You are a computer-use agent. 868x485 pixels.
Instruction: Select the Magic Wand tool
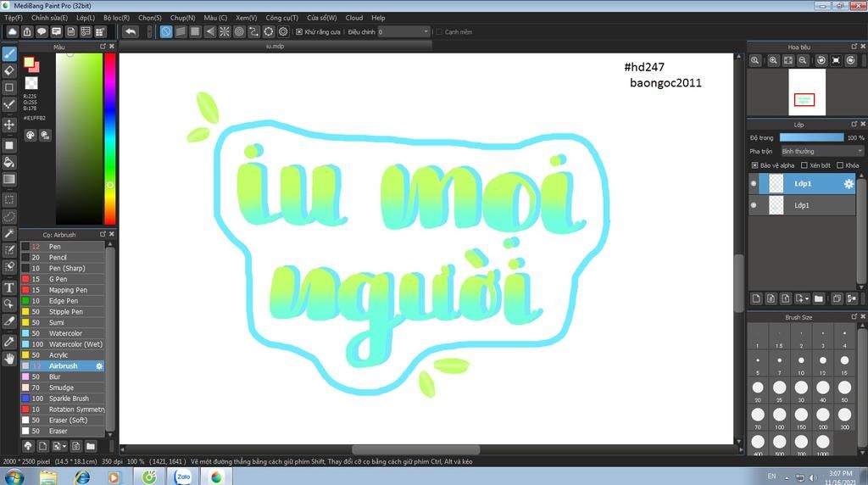(x=9, y=233)
